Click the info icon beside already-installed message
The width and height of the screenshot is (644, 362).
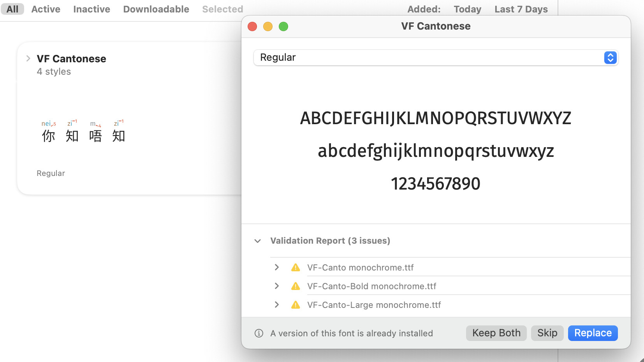259,333
